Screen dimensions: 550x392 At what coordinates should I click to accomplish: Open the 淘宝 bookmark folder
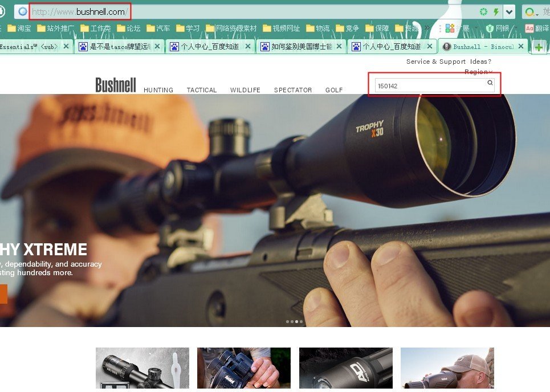point(19,28)
